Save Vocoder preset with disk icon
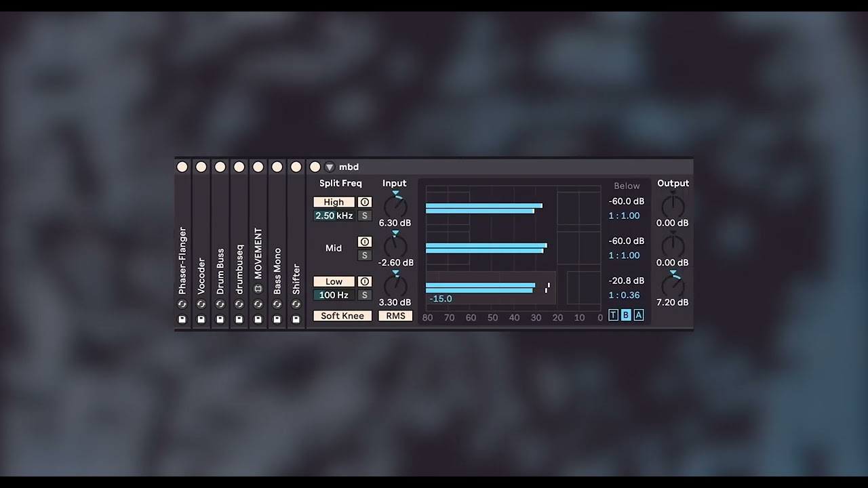The image size is (868, 488). (201, 319)
